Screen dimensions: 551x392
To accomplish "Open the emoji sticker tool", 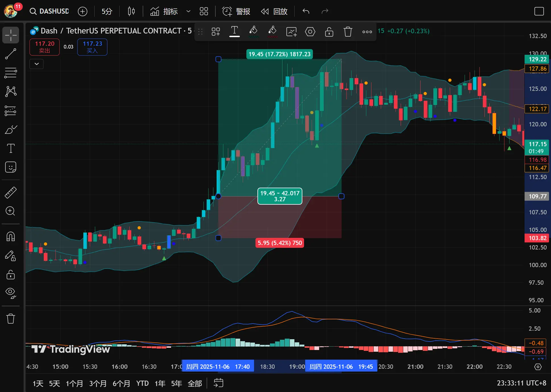I will click(11, 167).
